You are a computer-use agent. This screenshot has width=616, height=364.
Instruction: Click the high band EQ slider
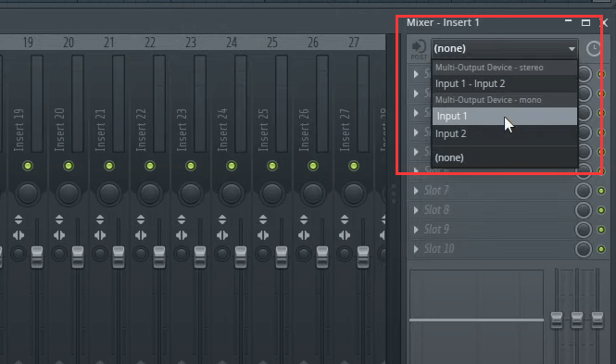pyautogui.click(x=597, y=320)
